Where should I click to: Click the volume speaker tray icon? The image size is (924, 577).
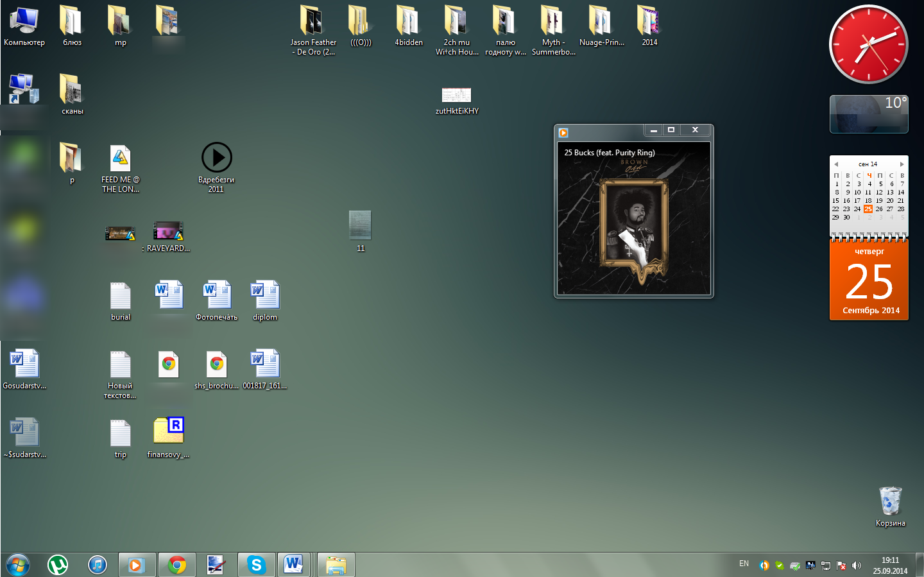click(857, 565)
